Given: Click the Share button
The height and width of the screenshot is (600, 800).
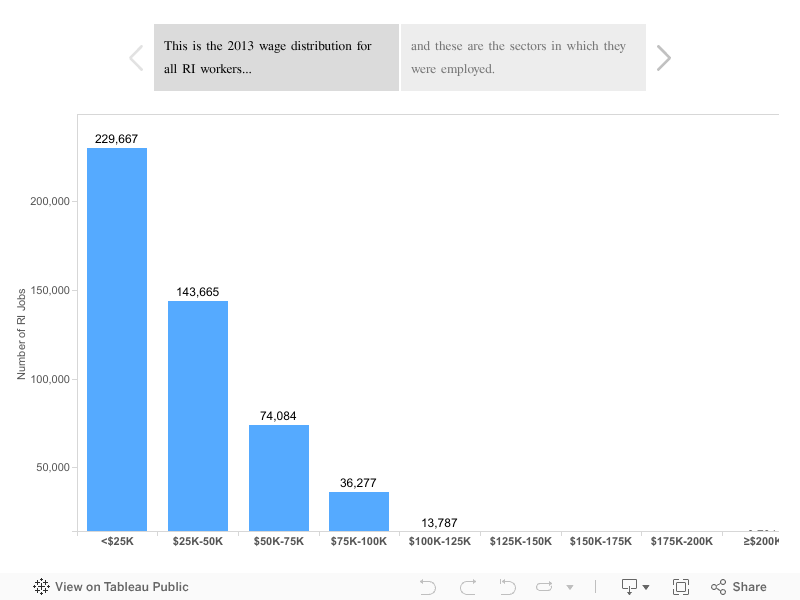Looking at the screenshot, I should pos(739,587).
